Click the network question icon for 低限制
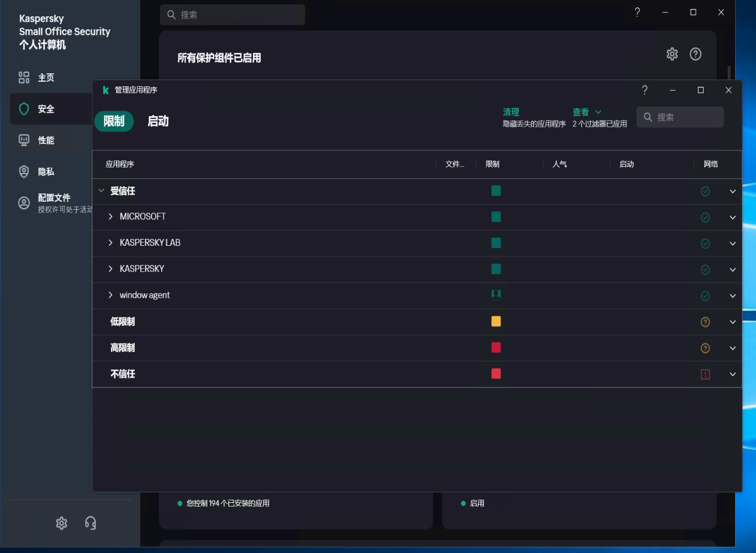The image size is (756, 553). tap(705, 322)
